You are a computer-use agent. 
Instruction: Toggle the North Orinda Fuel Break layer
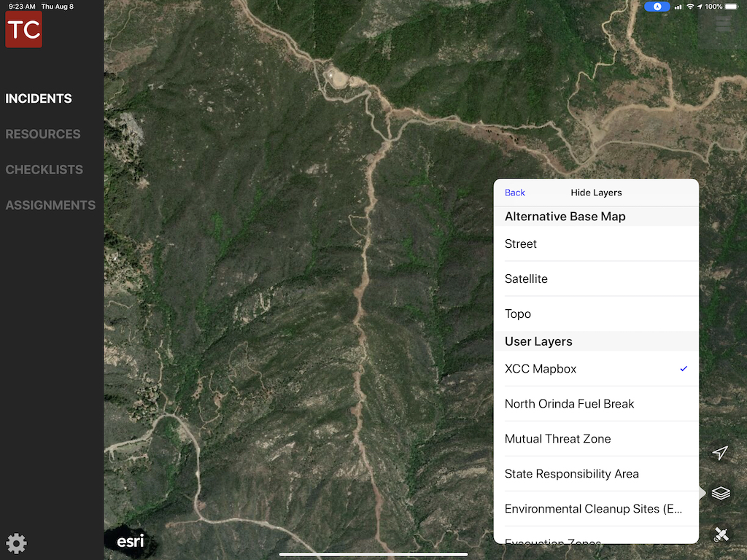click(x=596, y=404)
